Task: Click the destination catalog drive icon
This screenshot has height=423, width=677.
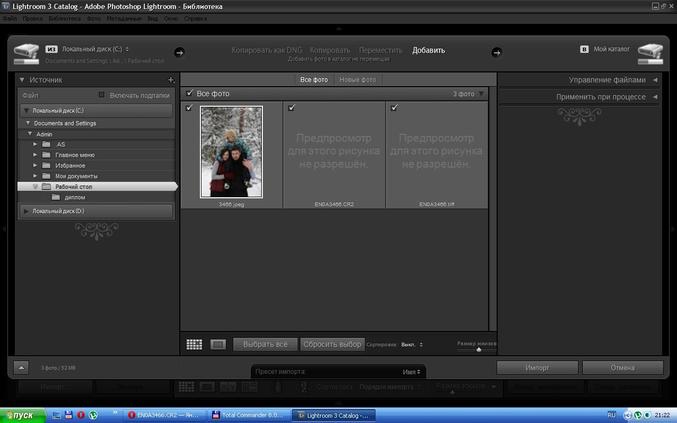Action: pos(650,52)
